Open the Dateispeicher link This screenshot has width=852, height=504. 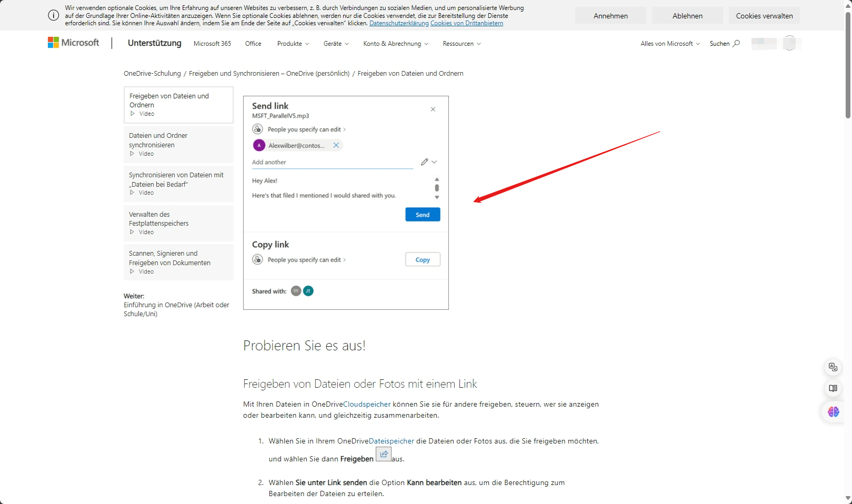[x=392, y=441]
